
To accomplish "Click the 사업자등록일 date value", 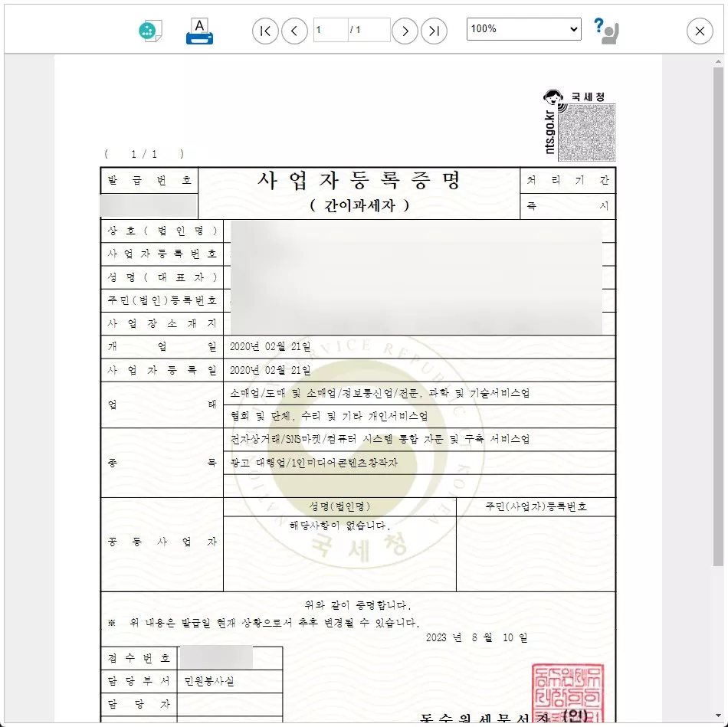I will point(271,370).
